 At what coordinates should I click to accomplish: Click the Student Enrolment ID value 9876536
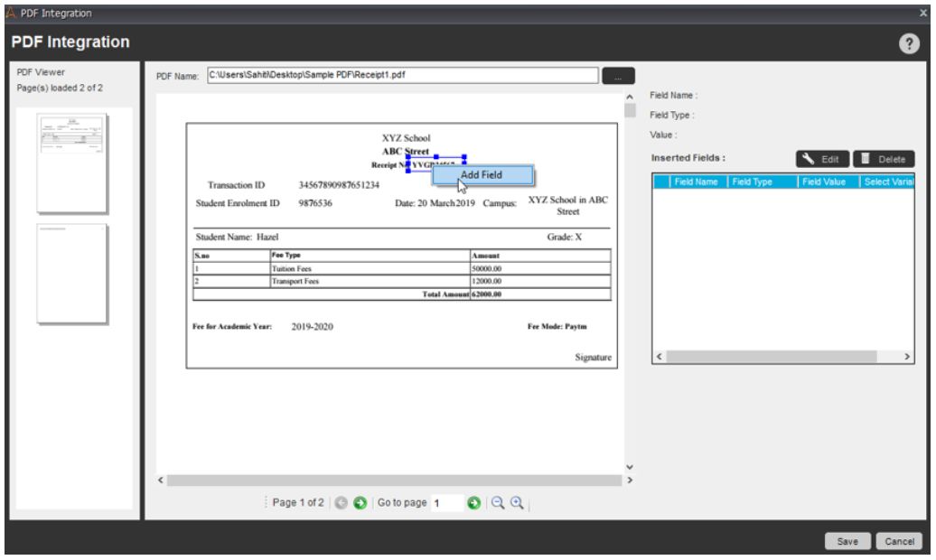(x=315, y=203)
